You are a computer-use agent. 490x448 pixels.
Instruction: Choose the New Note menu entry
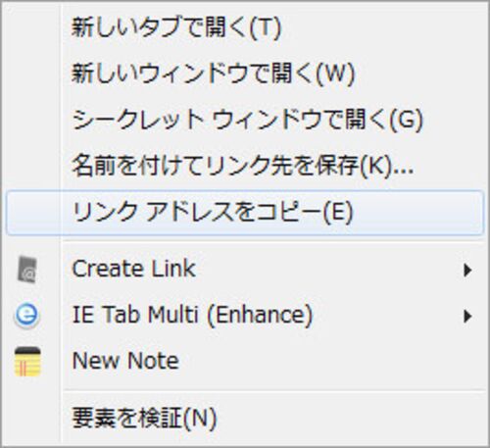pos(244,361)
